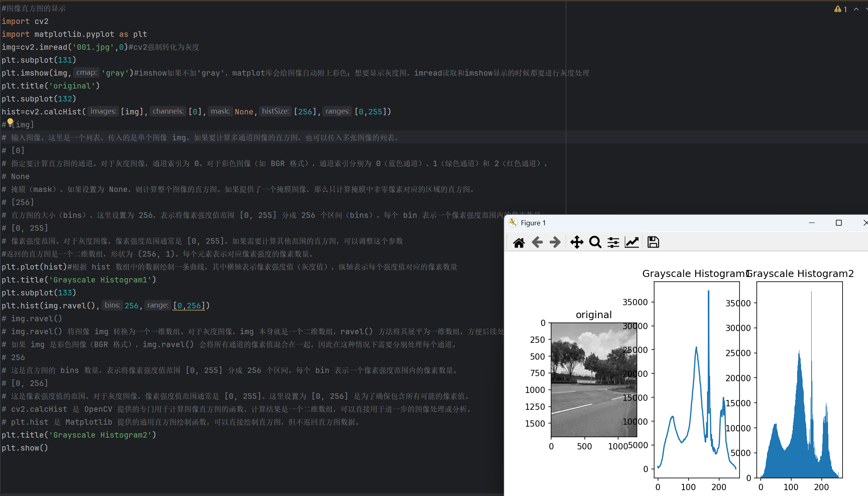Click the original grayscale image plot
Image resolution: width=868 pixels, height=496 pixels.
pyautogui.click(x=593, y=379)
